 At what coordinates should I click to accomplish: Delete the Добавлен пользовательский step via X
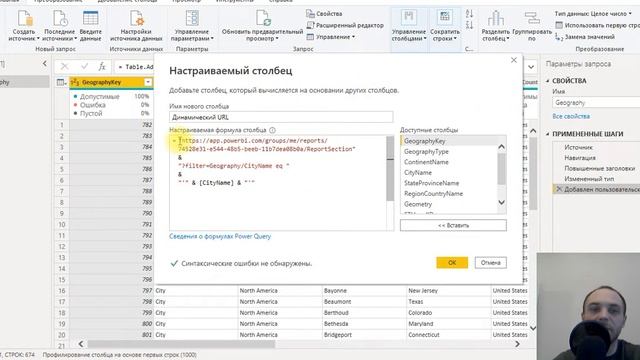point(559,189)
